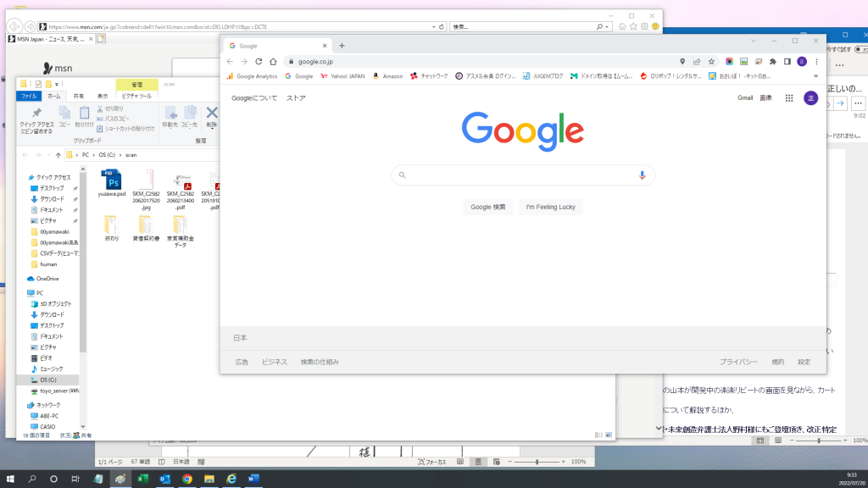The image size is (868, 488).
Task: Pin to Quick Access ribbon button
Action: tap(36, 120)
